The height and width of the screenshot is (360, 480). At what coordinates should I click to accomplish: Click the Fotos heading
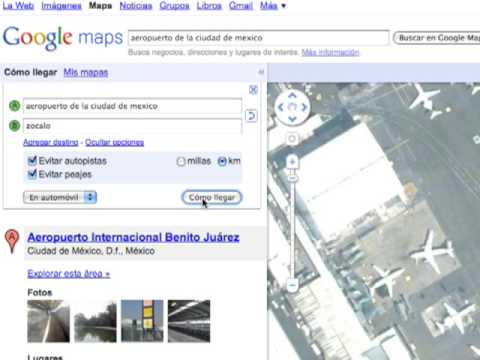click(40, 293)
